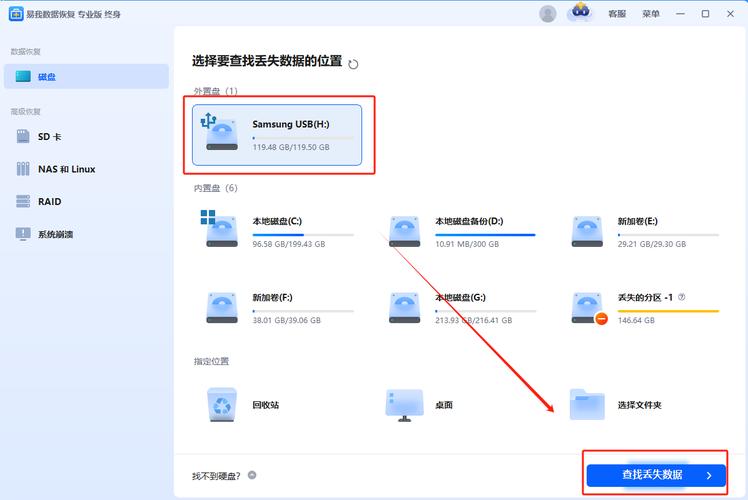The height and width of the screenshot is (500, 748).
Task: Select the RAID sidebar label
Action: pyautogui.click(x=50, y=202)
